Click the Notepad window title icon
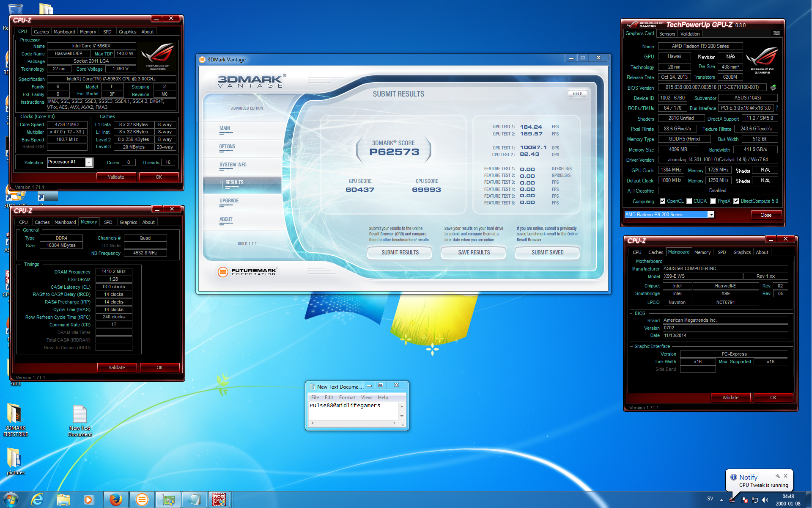The height and width of the screenshot is (508, 812). pyautogui.click(x=313, y=387)
